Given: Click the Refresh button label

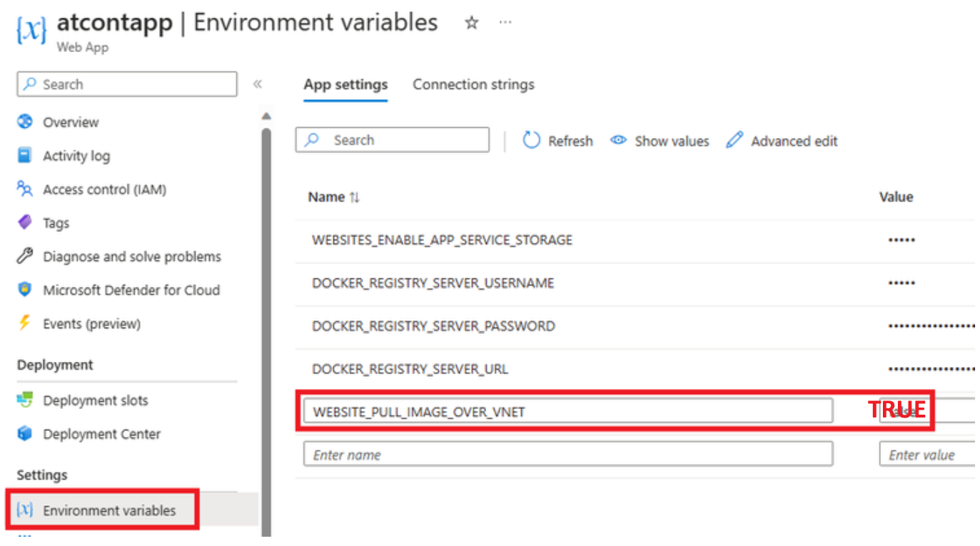Looking at the screenshot, I should pyautogui.click(x=570, y=141).
